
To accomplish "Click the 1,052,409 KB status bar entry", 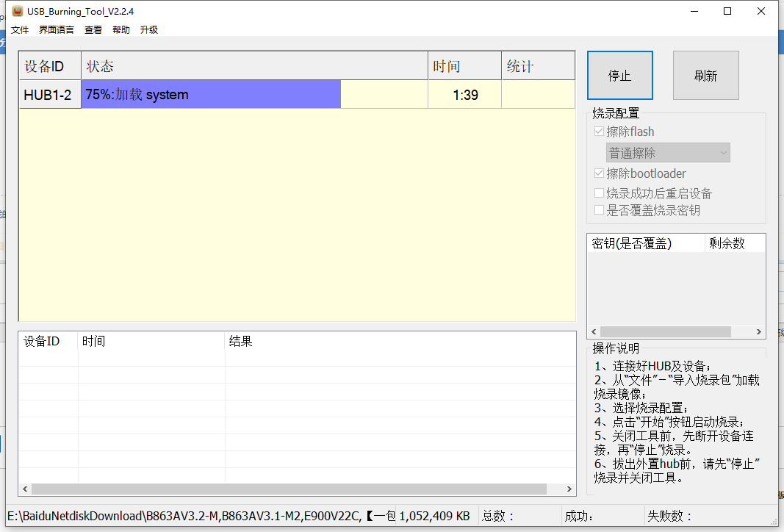I will [434, 516].
